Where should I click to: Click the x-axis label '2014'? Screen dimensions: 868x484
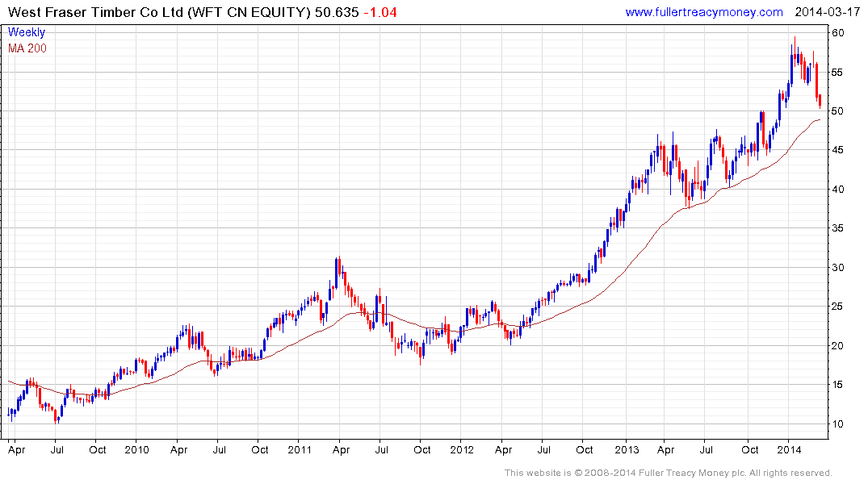point(789,449)
